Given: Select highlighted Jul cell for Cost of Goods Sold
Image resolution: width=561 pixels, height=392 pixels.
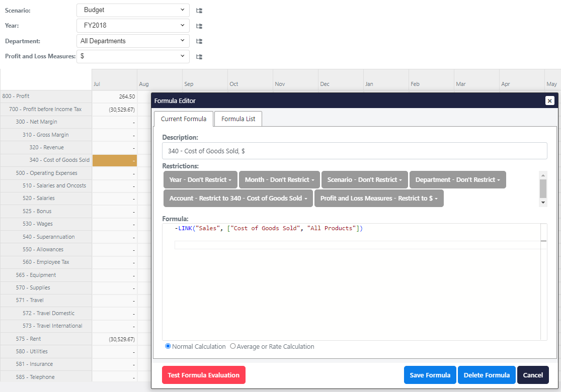Looking at the screenshot, I should pyautogui.click(x=115, y=160).
